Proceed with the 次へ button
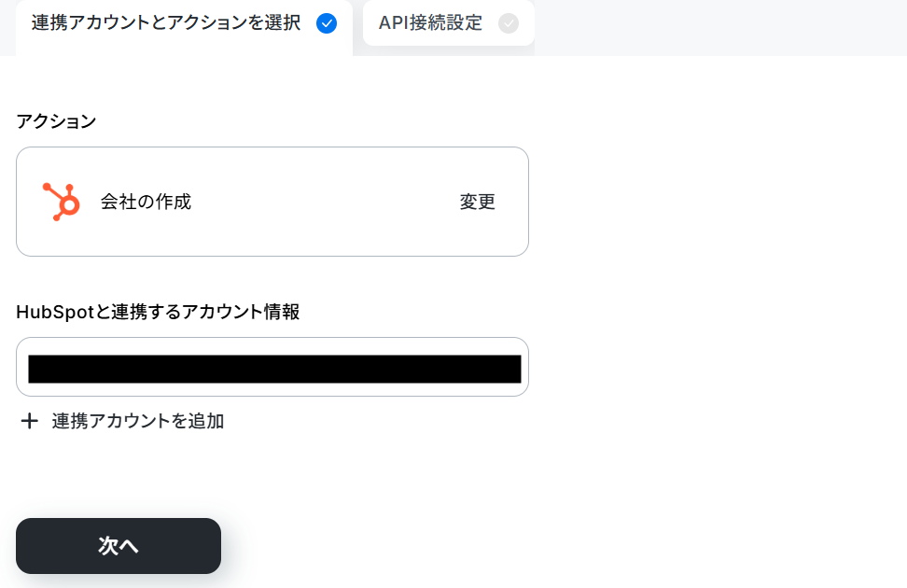Image resolution: width=907 pixels, height=588 pixels. [x=119, y=546]
